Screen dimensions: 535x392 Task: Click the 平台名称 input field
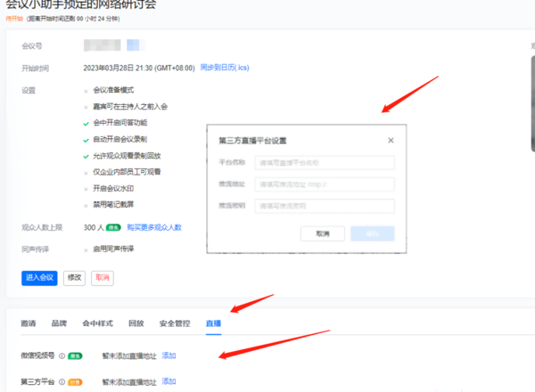[x=325, y=163]
